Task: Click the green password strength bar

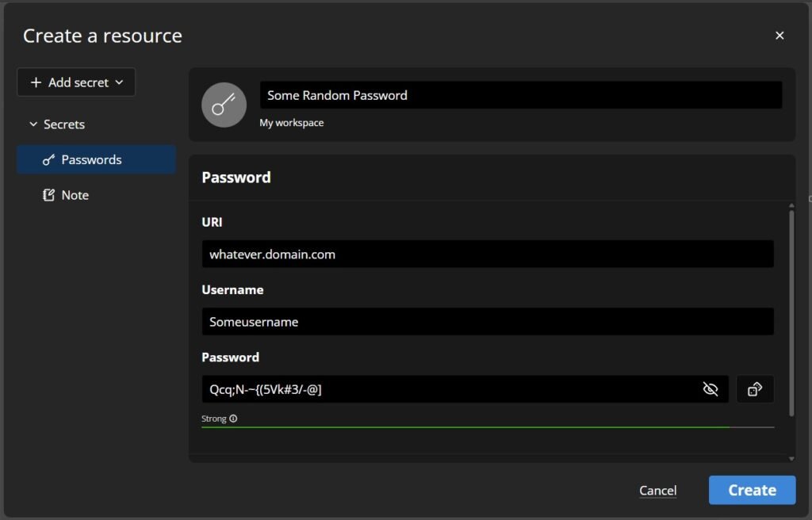Action: (x=465, y=427)
